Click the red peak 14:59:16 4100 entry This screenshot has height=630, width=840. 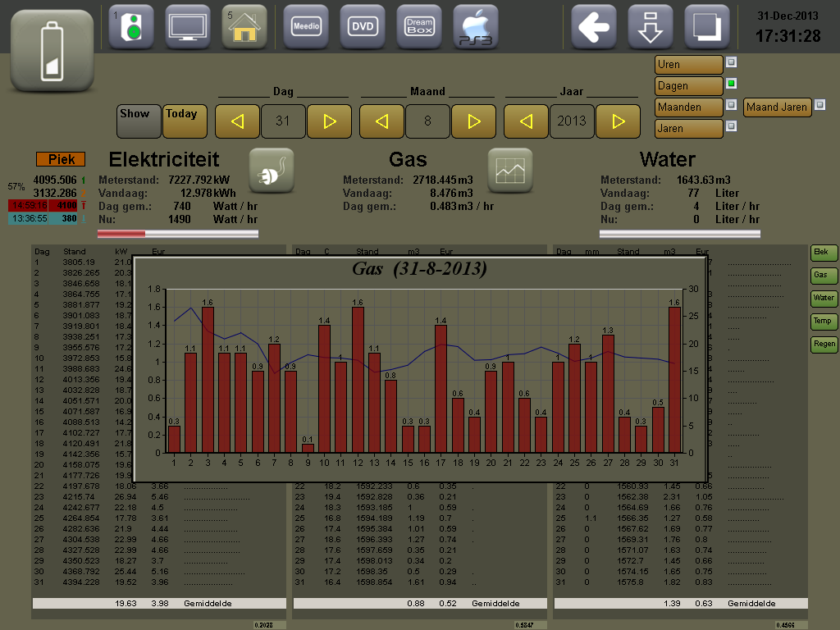tap(43, 205)
